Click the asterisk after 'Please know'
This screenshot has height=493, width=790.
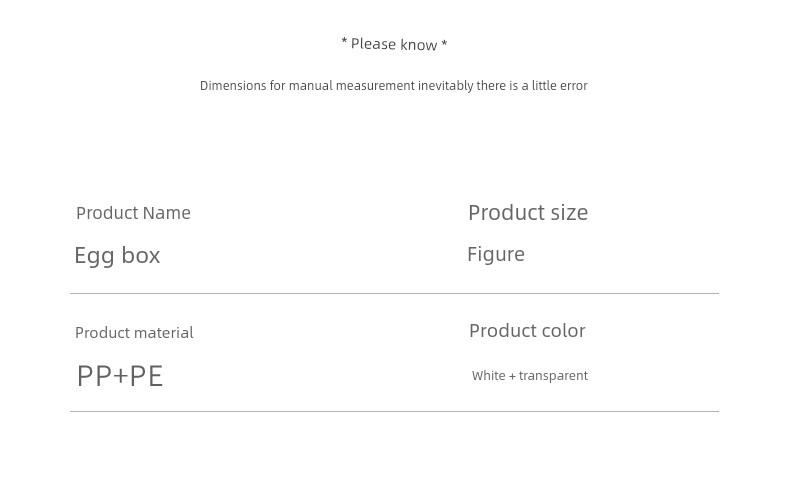(444, 42)
